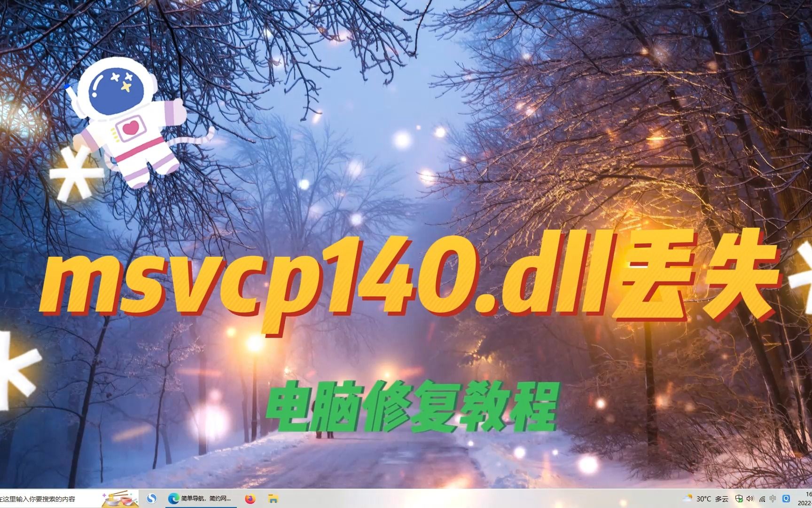Open File Explorer from the taskbar
Viewport: 812px width, 508px height.
point(273,499)
